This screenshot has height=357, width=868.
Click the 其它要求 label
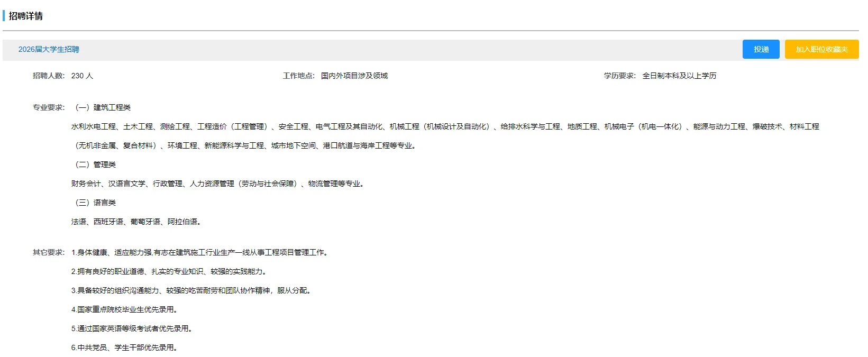[x=49, y=252]
